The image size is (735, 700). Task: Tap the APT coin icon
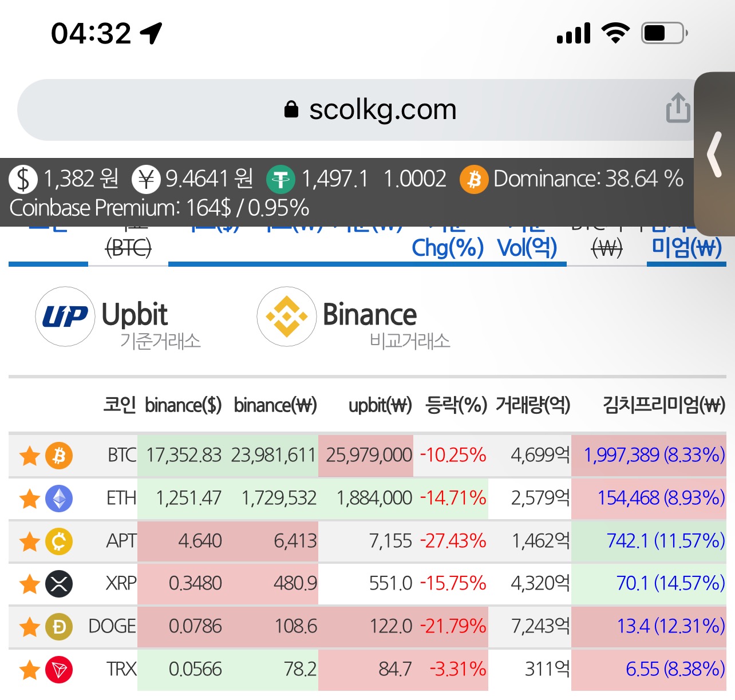click(x=59, y=541)
